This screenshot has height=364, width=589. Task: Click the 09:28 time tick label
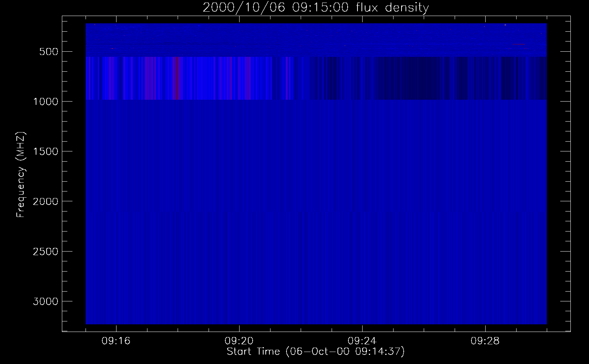485,341
